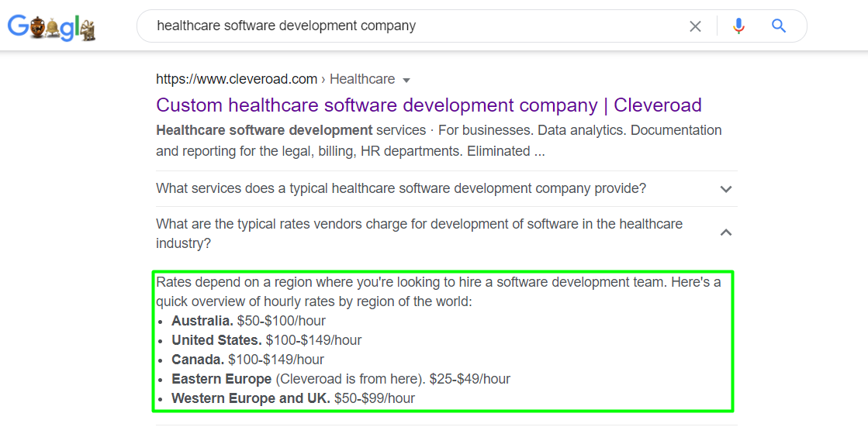
Task: Click the Canada hourly rate entry
Action: [x=247, y=360]
